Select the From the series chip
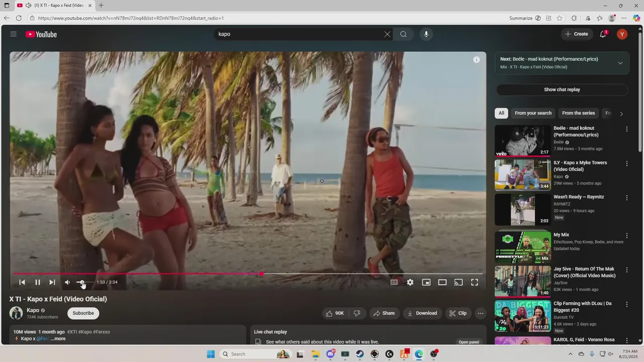The height and width of the screenshot is (362, 644). [x=578, y=113]
